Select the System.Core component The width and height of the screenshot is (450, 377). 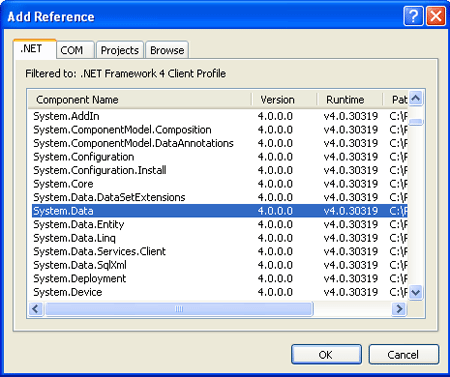(220, 184)
